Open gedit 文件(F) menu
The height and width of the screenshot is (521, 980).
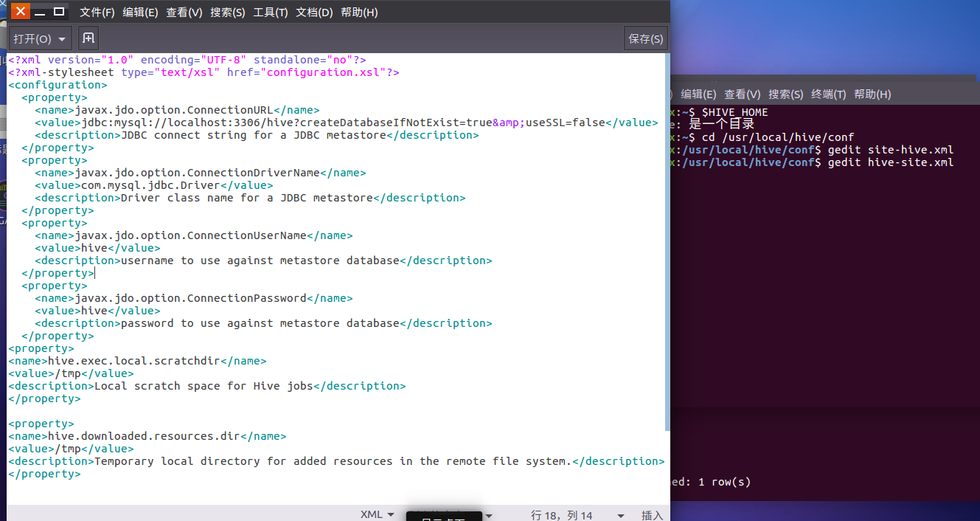[x=97, y=13]
